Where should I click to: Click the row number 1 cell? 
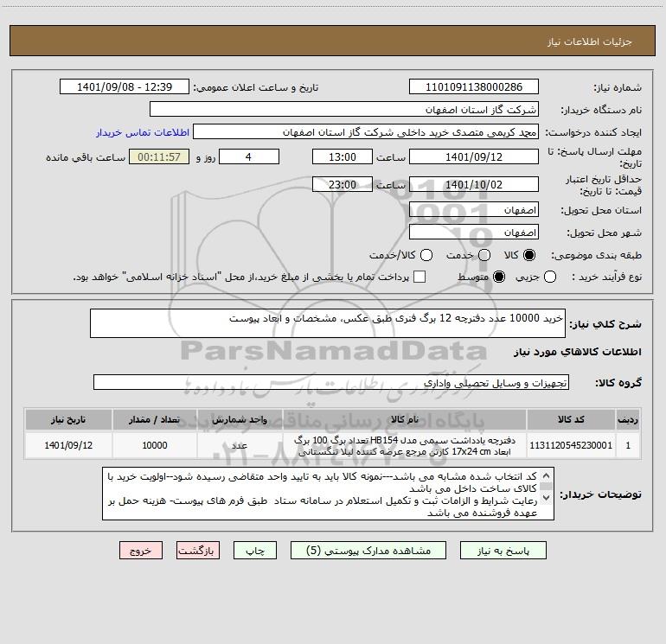(628, 445)
